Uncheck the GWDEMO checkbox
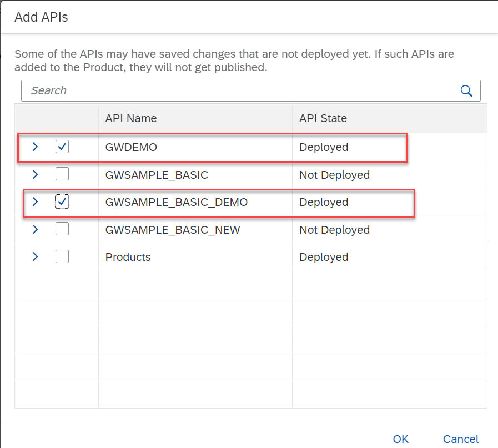 pos(62,147)
